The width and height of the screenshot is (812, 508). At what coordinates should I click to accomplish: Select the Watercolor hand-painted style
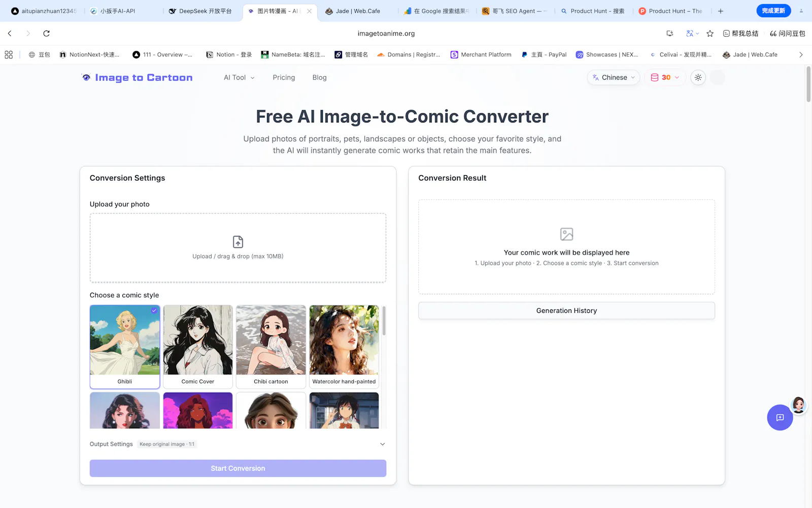point(344,347)
